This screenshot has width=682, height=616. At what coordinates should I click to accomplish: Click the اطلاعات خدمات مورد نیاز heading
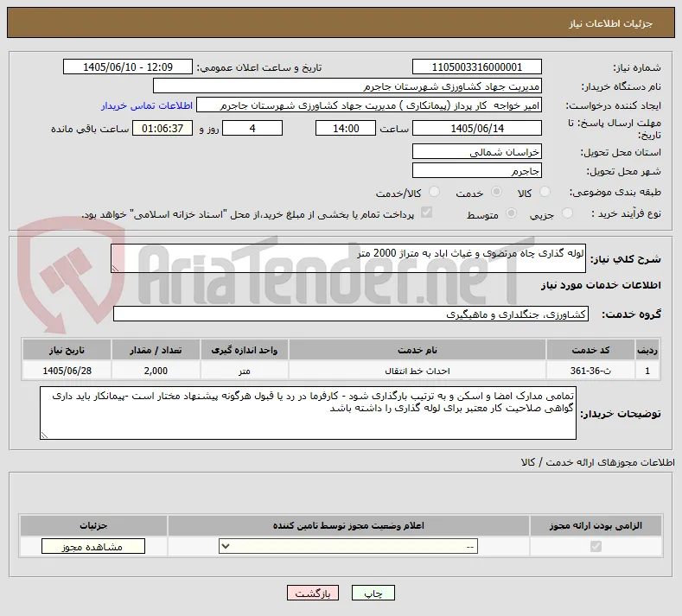click(x=601, y=285)
